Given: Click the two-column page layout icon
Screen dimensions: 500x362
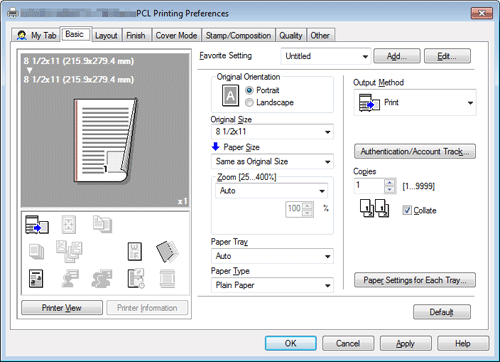Looking at the screenshot, I should [x=135, y=252].
